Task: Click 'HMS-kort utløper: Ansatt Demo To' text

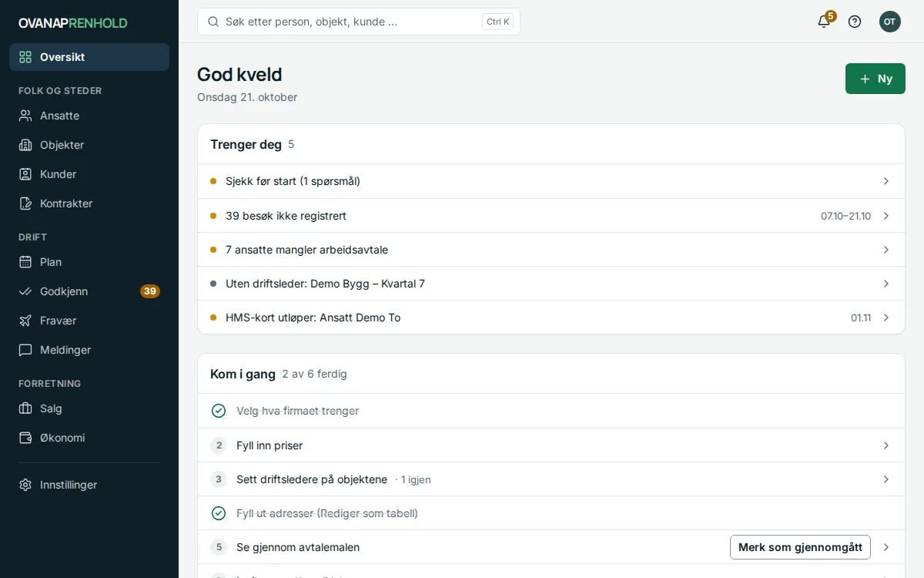Action: (313, 318)
